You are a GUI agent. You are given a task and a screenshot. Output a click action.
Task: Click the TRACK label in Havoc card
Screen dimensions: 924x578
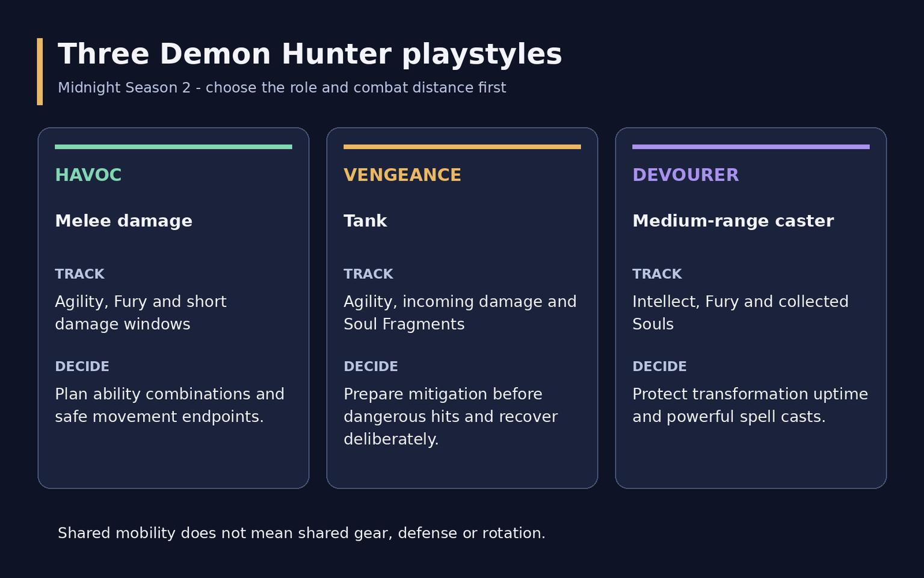click(x=79, y=274)
